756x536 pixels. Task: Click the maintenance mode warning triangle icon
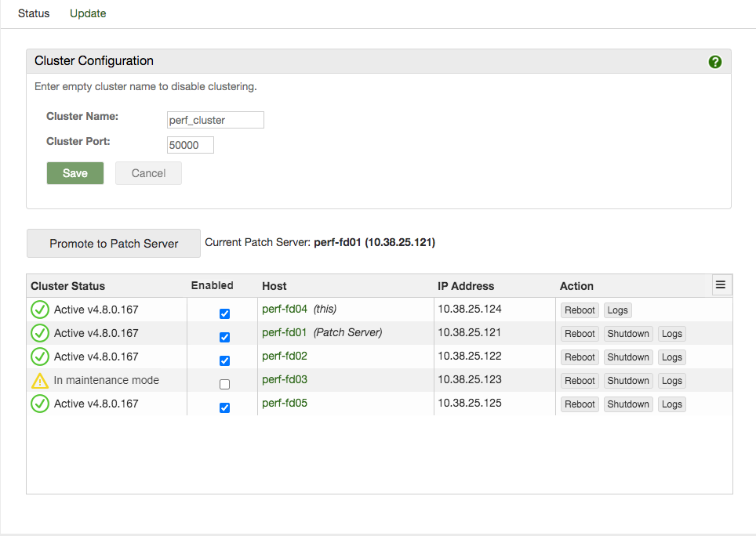pos(39,381)
